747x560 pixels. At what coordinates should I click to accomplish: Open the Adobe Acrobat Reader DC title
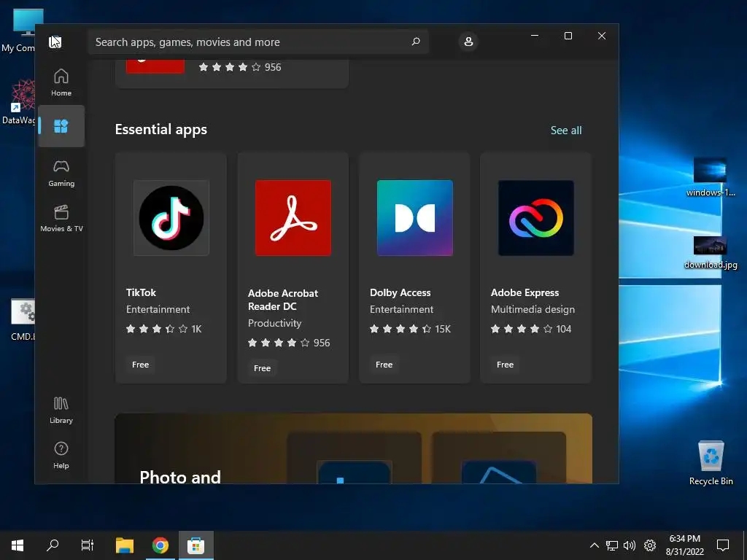282,300
